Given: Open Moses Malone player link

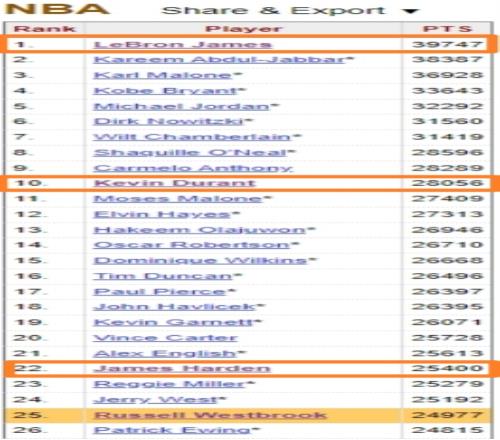Looking at the screenshot, I should (x=178, y=199).
